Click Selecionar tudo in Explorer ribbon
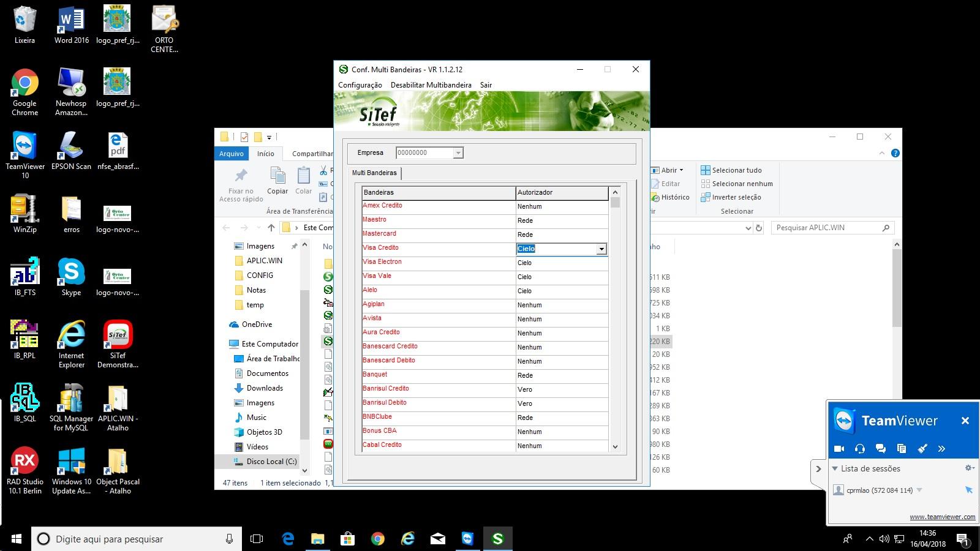The height and width of the screenshot is (551, 980). (731, 170)
